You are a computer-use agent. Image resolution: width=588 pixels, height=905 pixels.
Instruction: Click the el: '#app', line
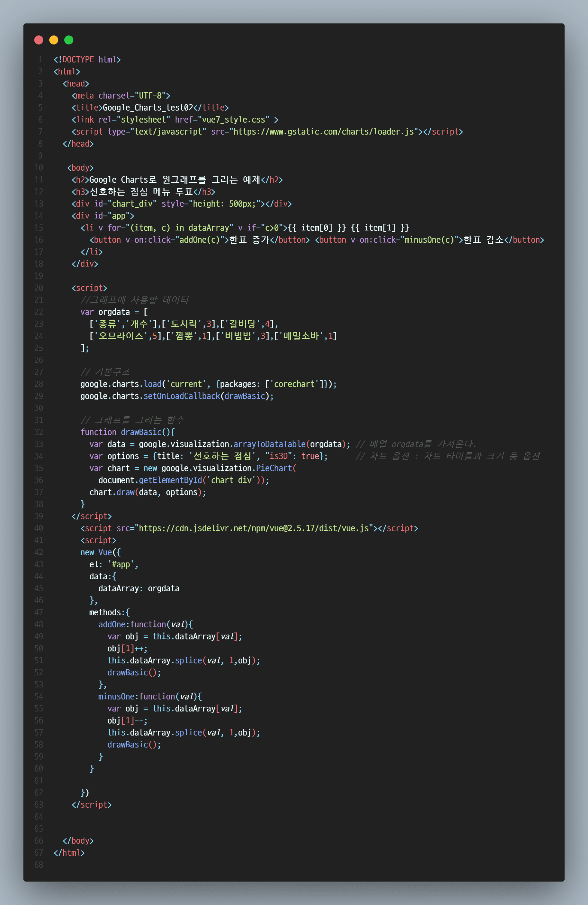pyautogui.click(x=114, y=565)
